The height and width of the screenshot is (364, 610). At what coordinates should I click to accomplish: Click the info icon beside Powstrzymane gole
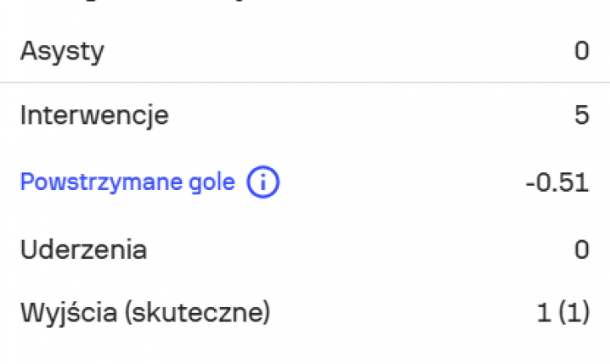[263, 182]
